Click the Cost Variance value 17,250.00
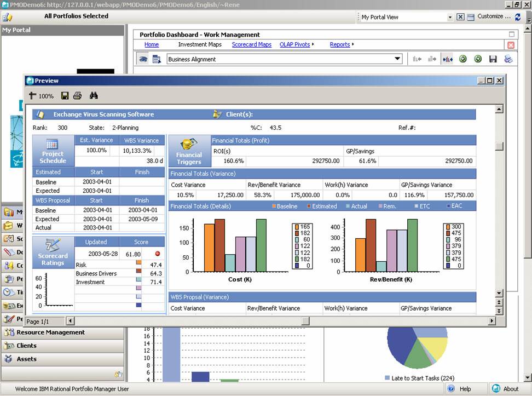 coord(230,195)
